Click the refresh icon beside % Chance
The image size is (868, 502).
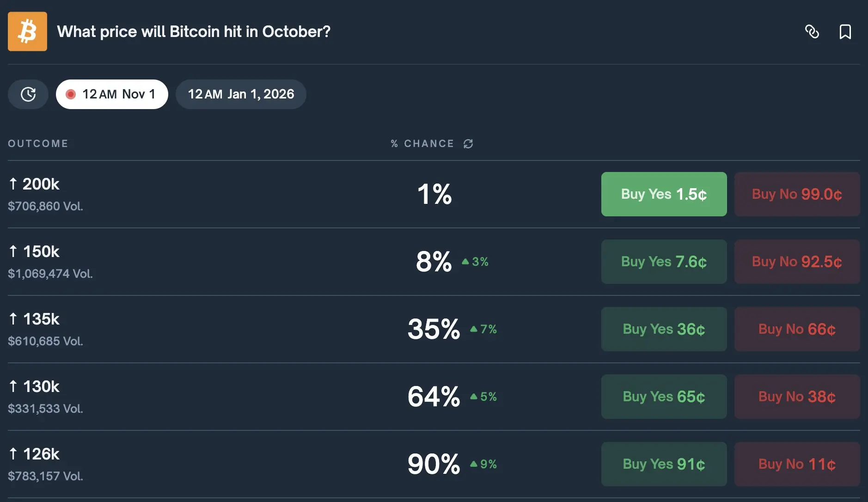pyautogui.click(x=468, y=144)
